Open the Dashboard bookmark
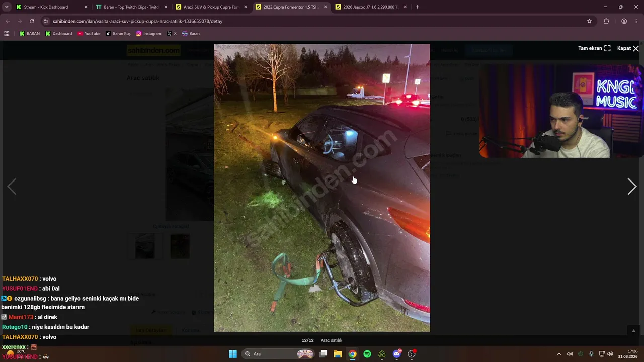 [58, 34]
